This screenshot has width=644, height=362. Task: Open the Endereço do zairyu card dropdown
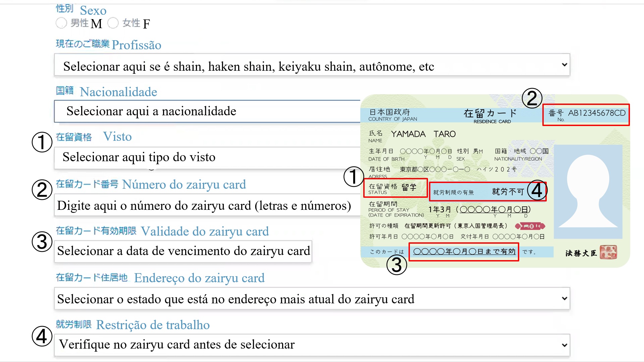[x=312, y=299]
